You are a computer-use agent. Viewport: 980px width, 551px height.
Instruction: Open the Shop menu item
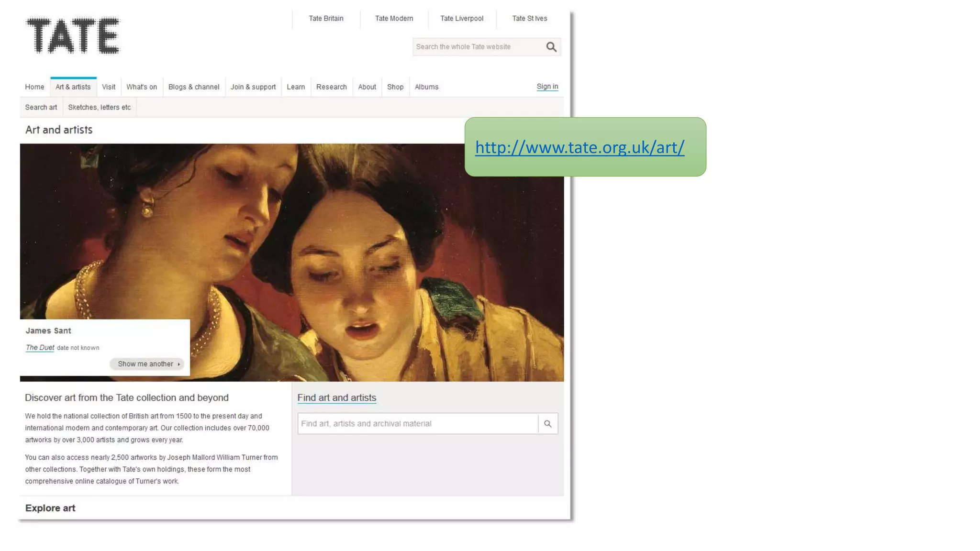[x=395, y=87]
